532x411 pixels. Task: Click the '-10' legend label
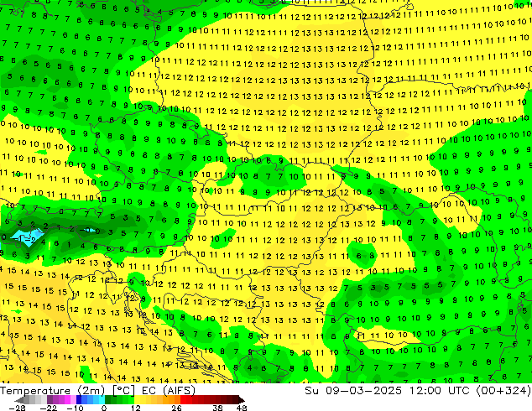click(75, 408)
